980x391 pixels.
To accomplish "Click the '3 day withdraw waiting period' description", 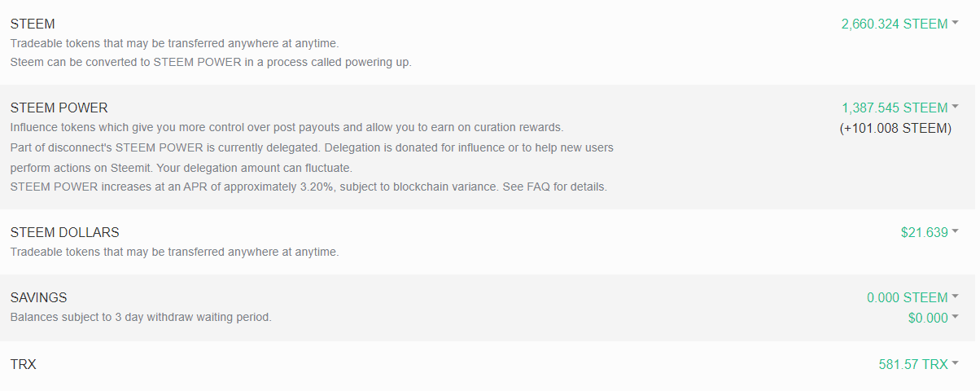I will click(187, 317).
